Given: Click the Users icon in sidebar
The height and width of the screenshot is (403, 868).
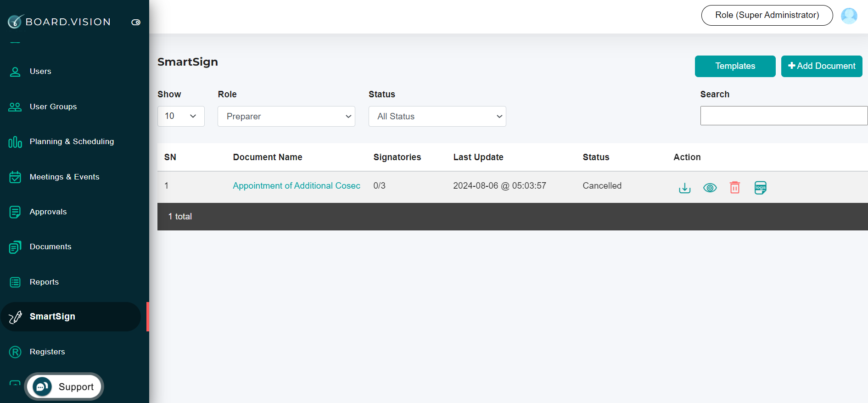Looking at the screenshot, I should click(15, 72).
